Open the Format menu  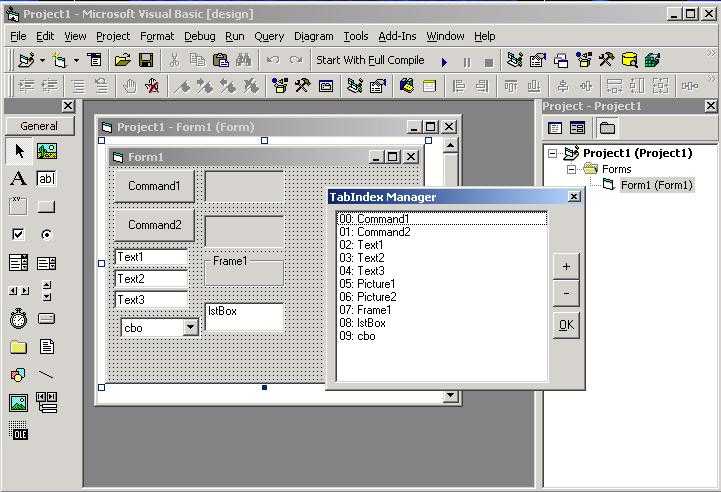click(x=157, y=36)
